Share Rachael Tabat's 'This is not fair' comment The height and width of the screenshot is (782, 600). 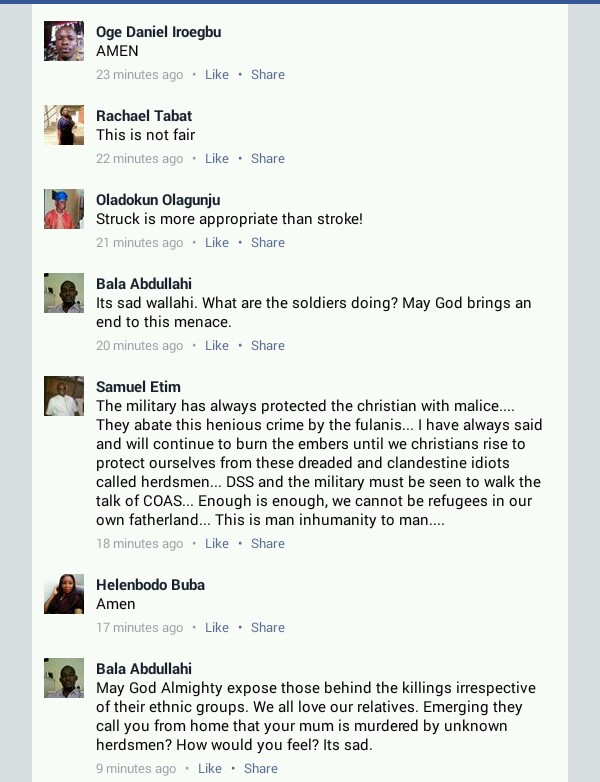268,159
